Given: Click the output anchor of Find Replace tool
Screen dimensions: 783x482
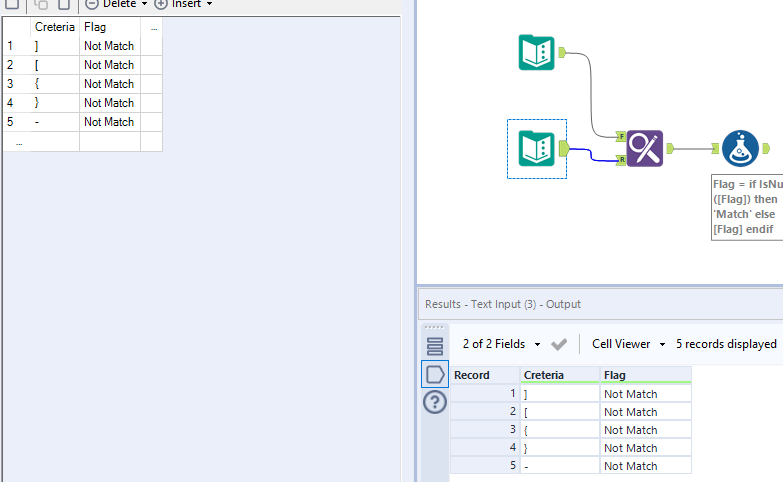Looking at the screenshot, I should click(670, 148).
